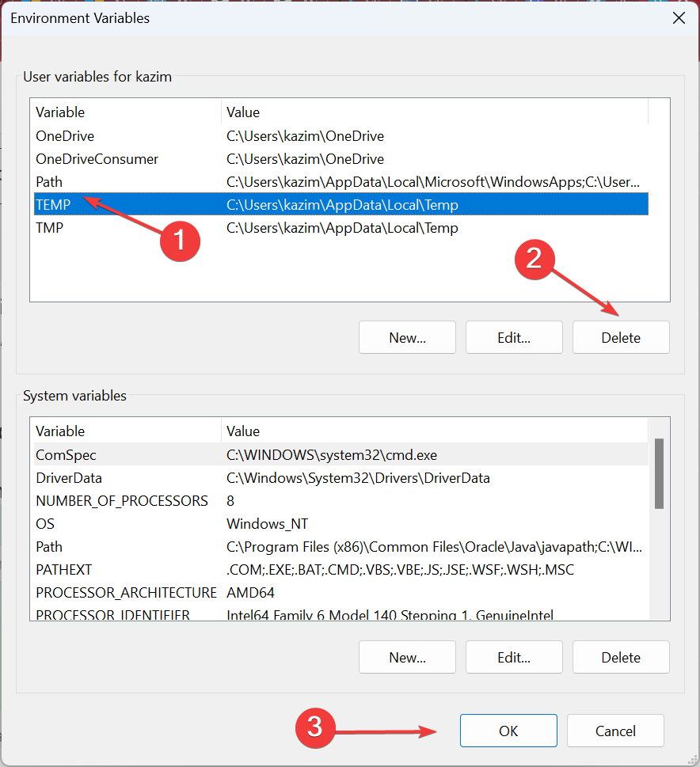Select the NUMBER_OF_PROCESSORS variable

[341, 501]
